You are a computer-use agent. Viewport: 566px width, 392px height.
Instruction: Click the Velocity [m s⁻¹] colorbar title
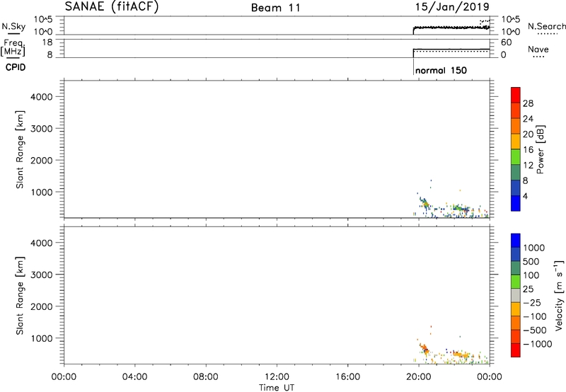click(559, 295)
